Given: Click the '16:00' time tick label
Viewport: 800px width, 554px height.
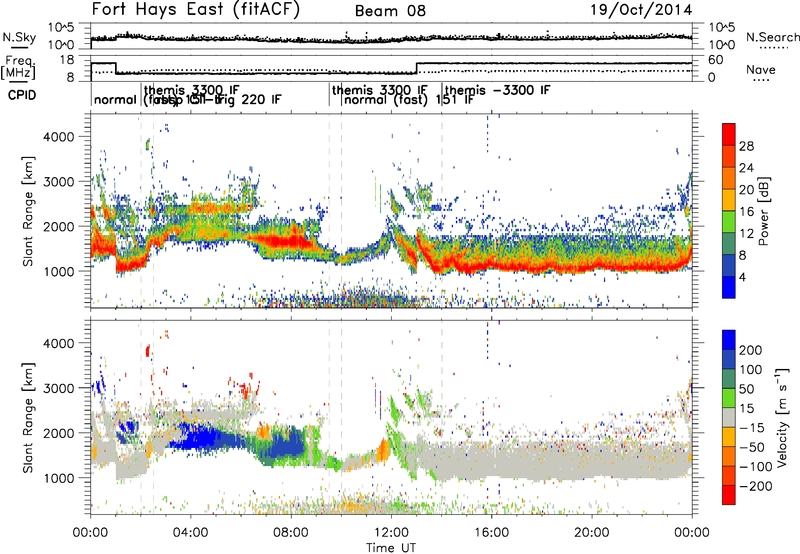Looking at the screenshot, I should click(x=491, y=533).
